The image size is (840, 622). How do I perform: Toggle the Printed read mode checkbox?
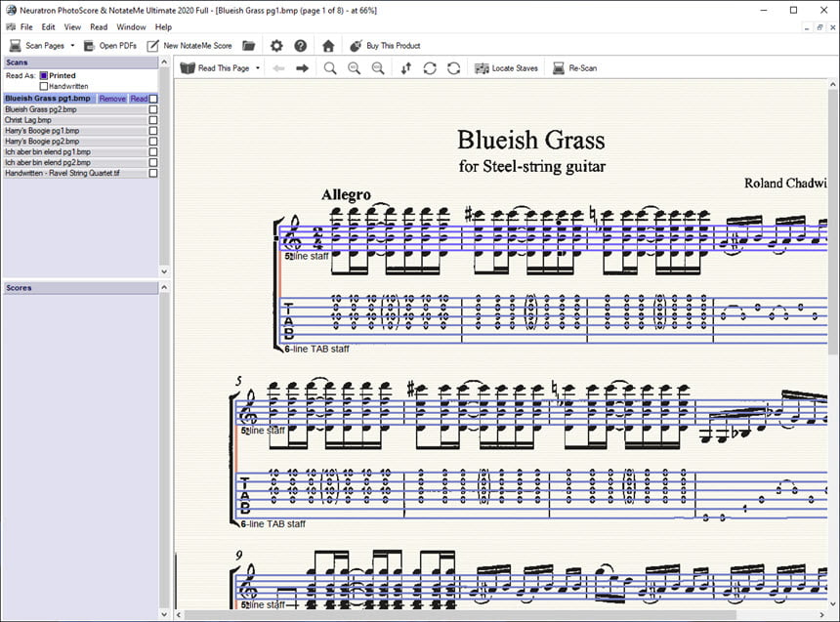(44, 75)
